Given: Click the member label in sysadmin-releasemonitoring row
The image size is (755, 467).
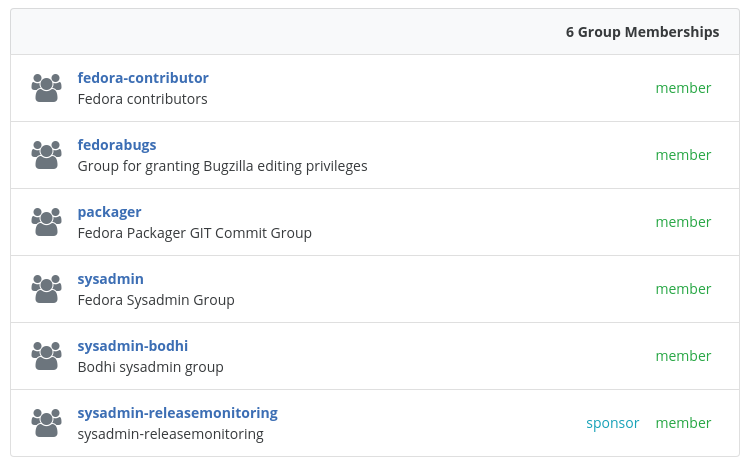Looking at the screenshot, I should pyautogui.click(x=683, y=422).
